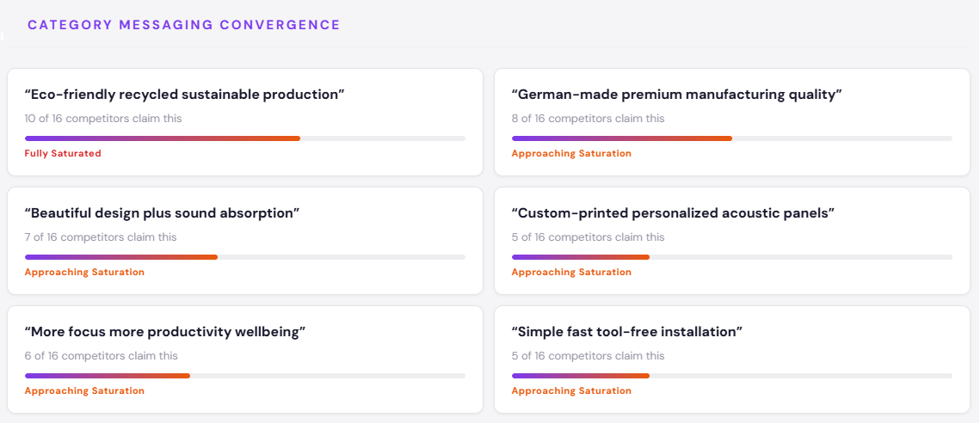Open the "German-made premium manufacturing quality" card title

click(676, 95)
